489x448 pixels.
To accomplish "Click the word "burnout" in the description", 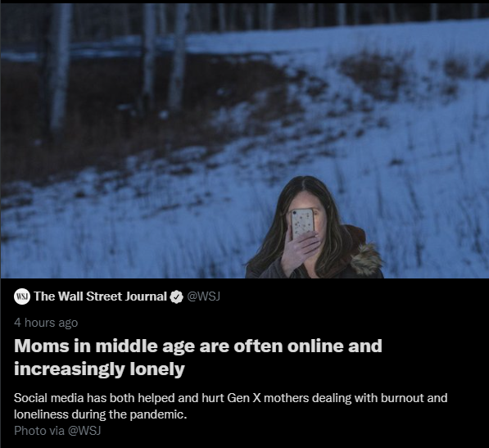I will coord(402,398).
